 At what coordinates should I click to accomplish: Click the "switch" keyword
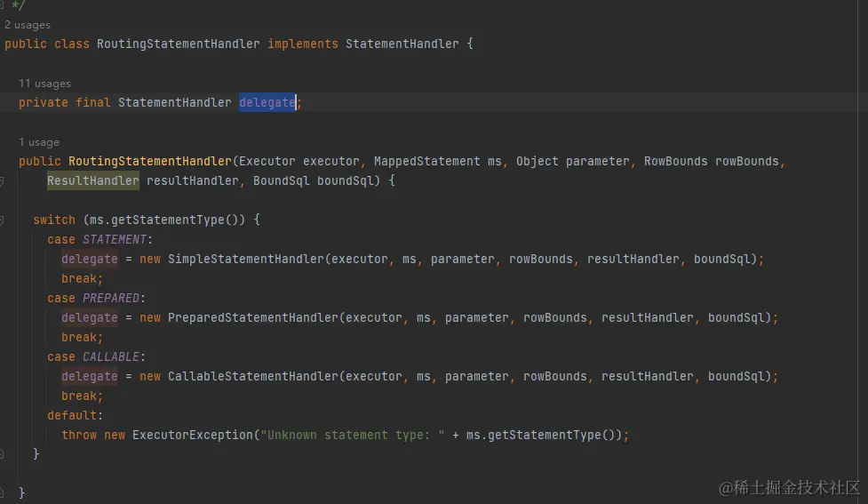coord(54,220)
